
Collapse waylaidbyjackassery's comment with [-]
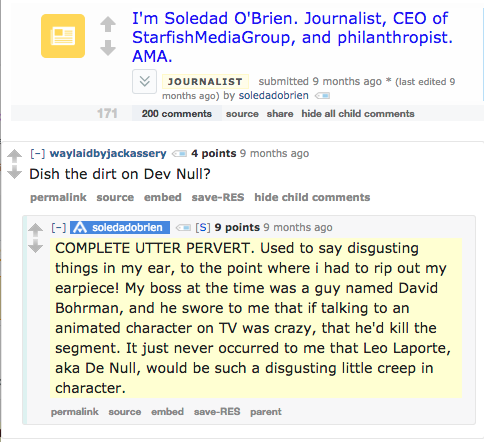38,153
